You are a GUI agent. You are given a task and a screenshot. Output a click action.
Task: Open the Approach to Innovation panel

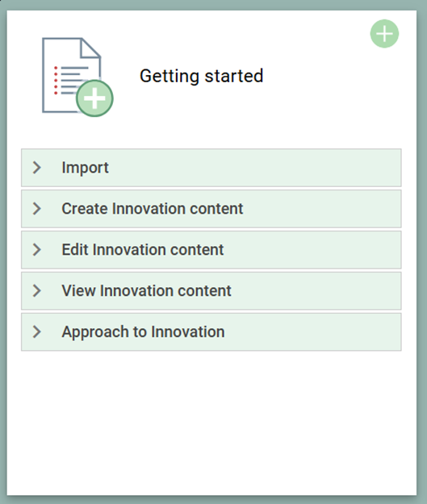pos(211,331)
